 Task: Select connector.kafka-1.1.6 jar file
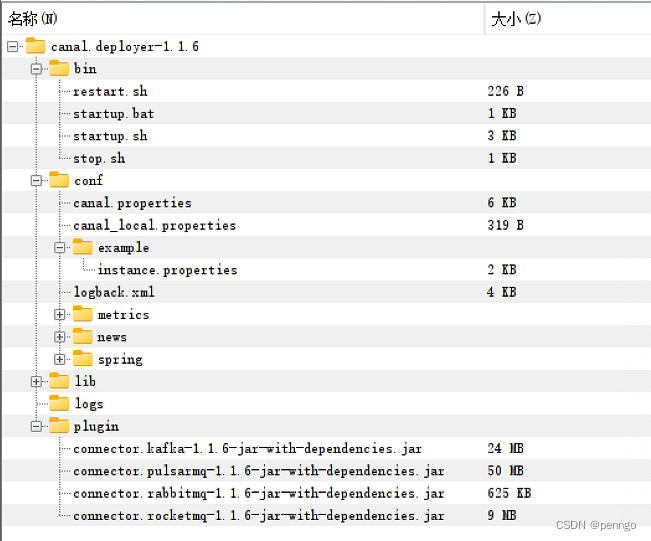point(247,449)
